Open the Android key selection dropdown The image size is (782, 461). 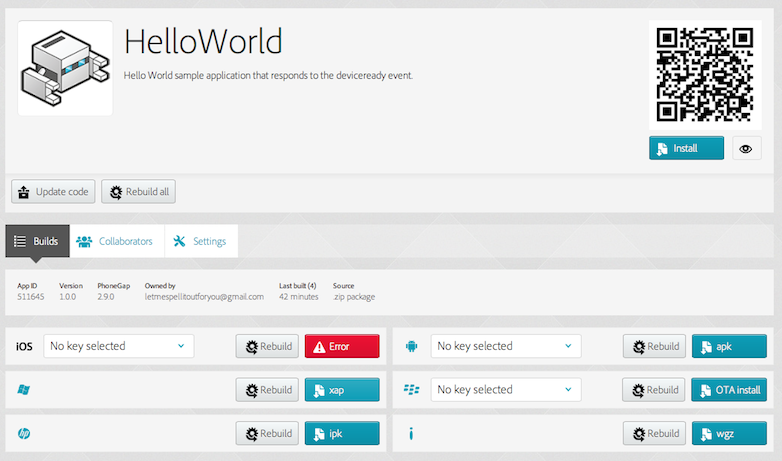coord(506,346)
